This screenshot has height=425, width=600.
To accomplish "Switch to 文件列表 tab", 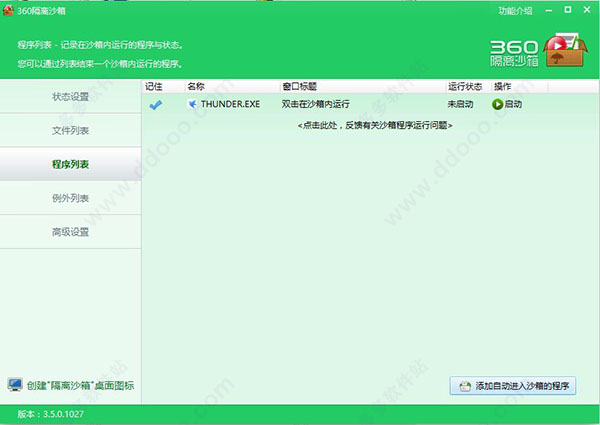I will click(70, 130).
